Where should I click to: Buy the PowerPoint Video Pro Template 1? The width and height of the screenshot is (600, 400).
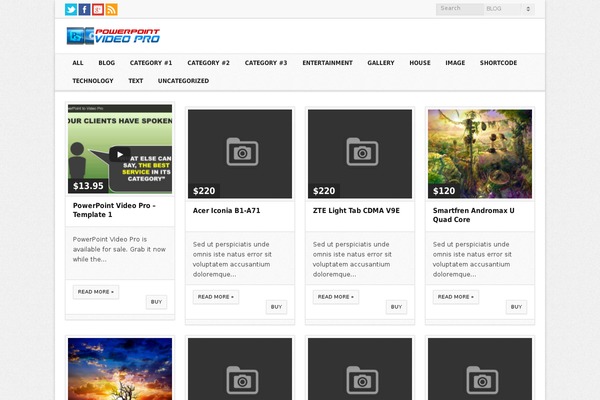pos(156,302)
